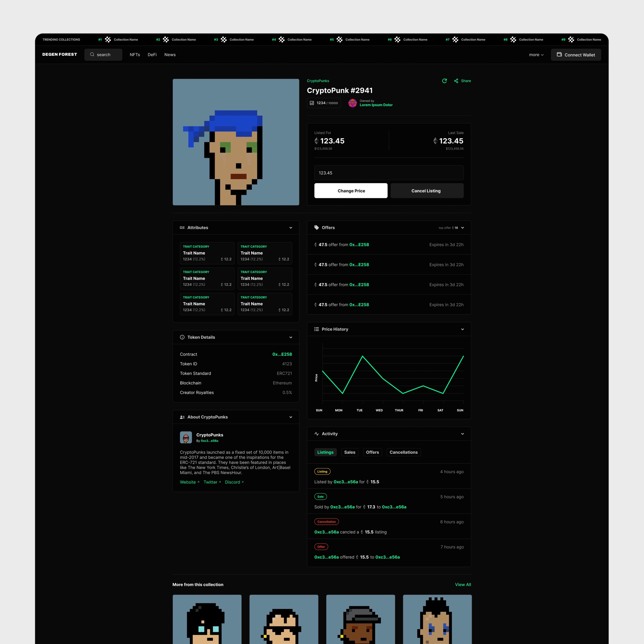
Task: Click the Price History list icon
Action: [317, 329]
